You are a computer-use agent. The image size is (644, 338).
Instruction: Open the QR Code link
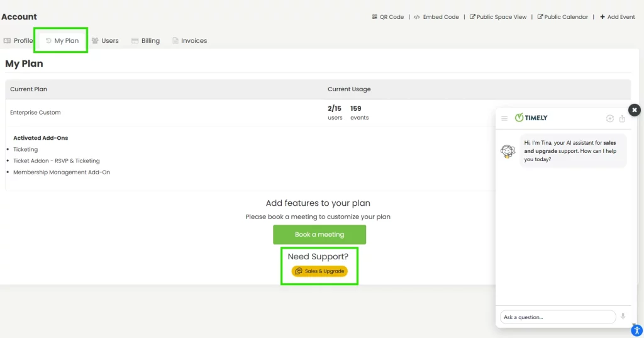click(387, 17)
